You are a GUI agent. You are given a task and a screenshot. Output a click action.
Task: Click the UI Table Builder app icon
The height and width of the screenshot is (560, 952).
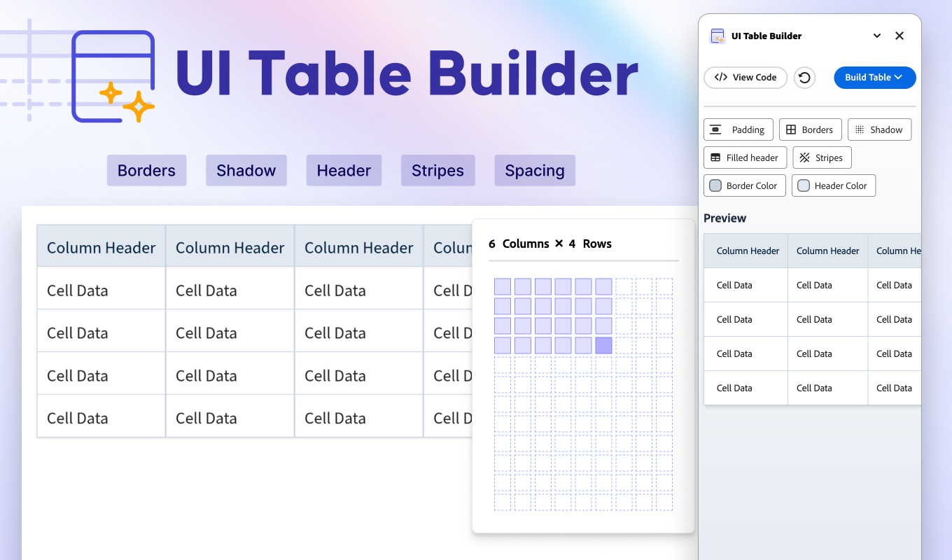tap(717, 36)
